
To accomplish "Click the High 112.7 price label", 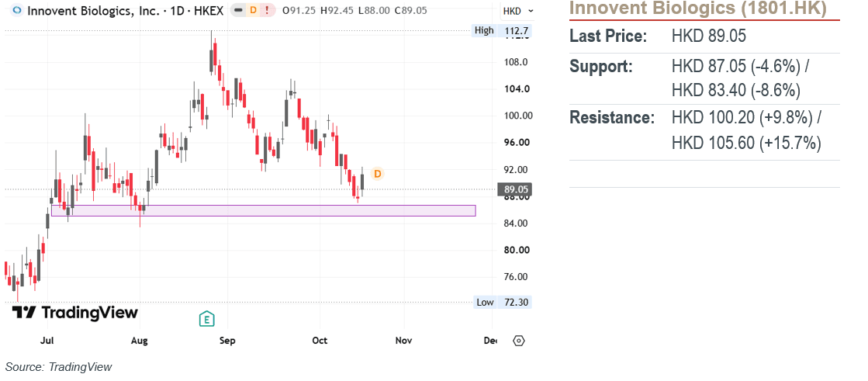I will click(502, 31).
